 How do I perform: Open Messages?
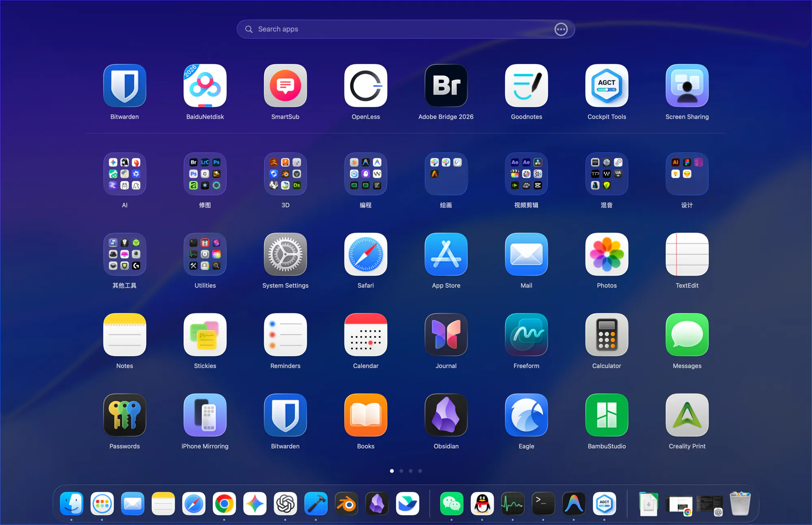click(x=687, y=335)
